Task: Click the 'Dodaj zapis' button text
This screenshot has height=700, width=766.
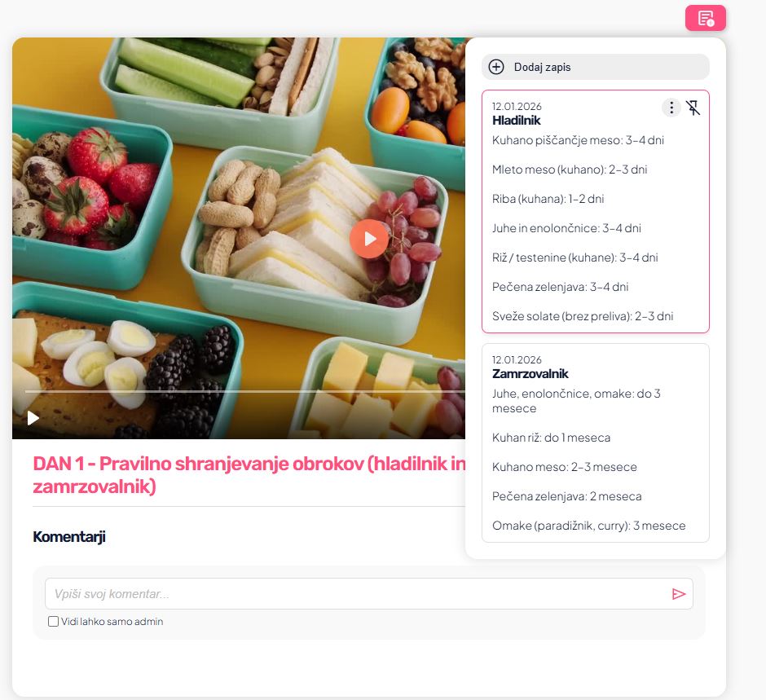Action: pyautogui.click(x=542, y=67)
